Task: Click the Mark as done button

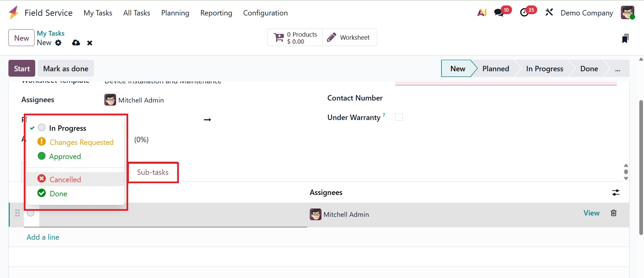Action: pyautogui.click(x=66, y=69)
